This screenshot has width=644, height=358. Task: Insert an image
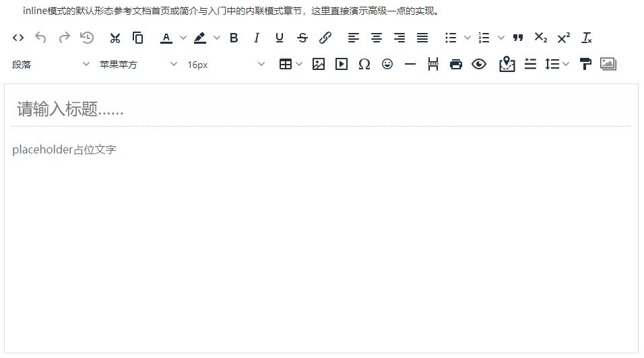319,65
